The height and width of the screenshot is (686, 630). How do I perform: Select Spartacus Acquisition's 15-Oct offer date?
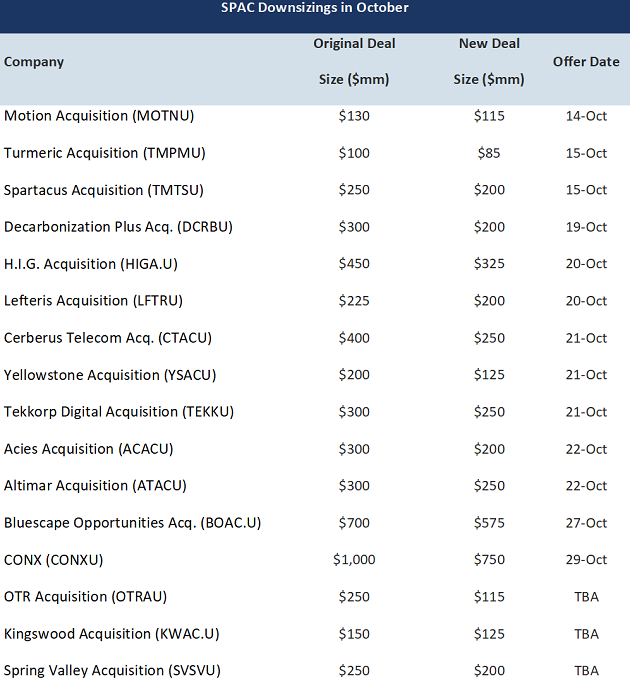pos(586,190)
